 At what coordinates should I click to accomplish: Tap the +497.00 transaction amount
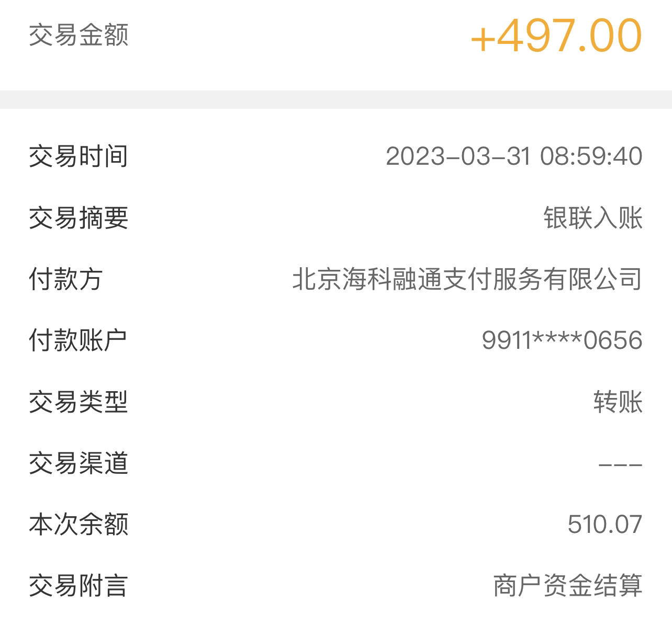click(x=556, y=36)
